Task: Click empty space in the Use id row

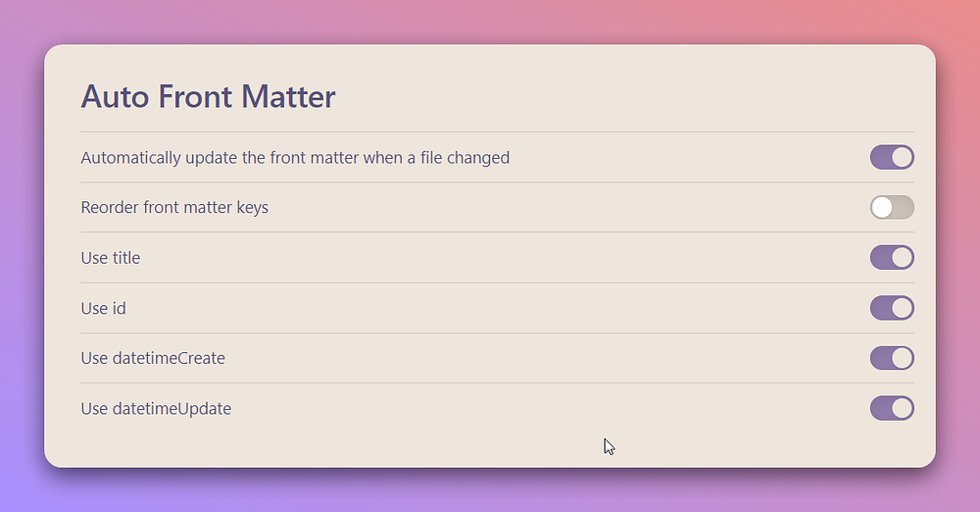Action: click(500, 308)
